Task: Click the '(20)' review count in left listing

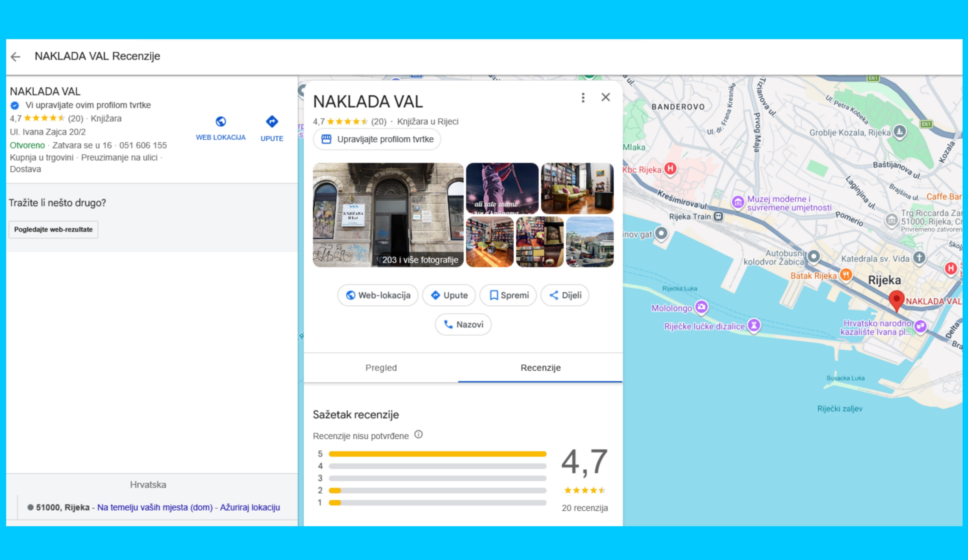Action: click(76, 119)
